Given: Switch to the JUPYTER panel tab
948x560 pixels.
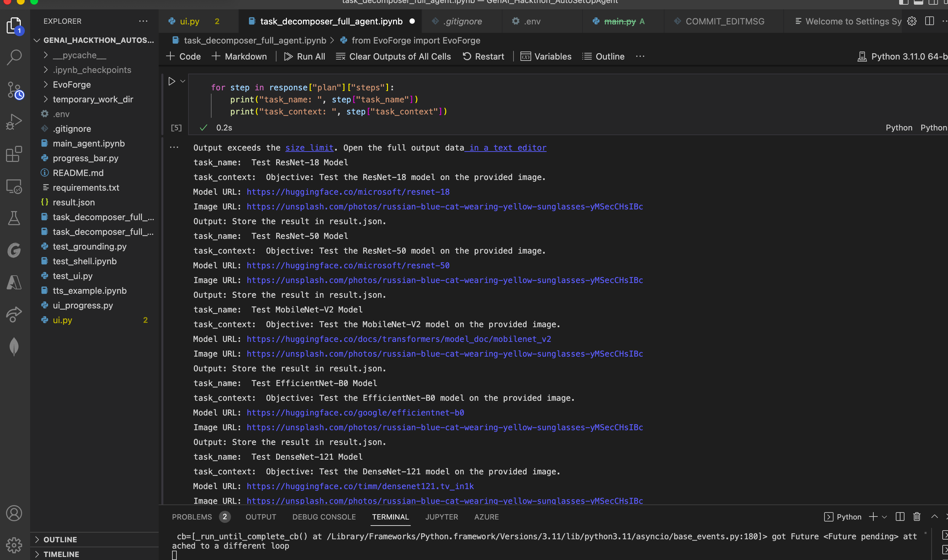Looking at the screenshot, I should point(441,517).
